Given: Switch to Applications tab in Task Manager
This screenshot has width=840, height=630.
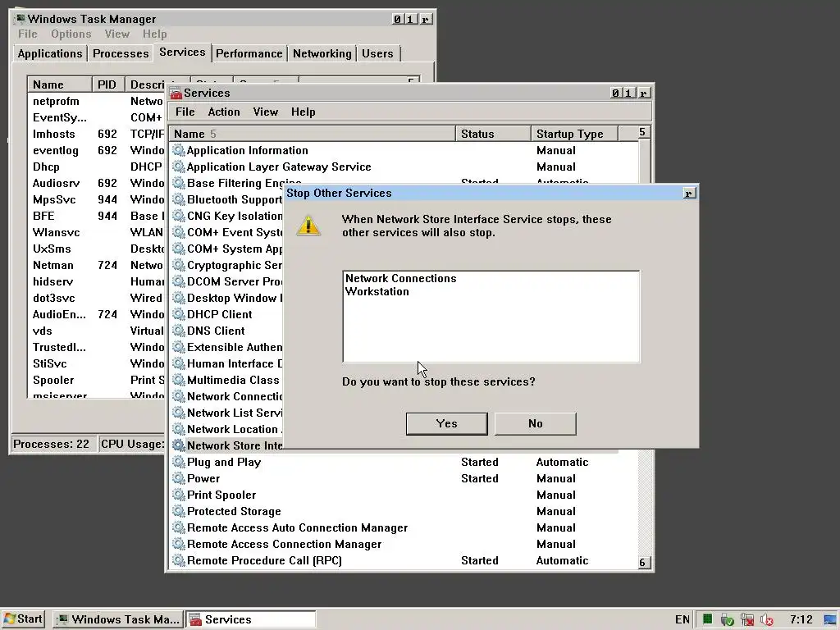Looking at the screenshot, I should (x=50, y=53).
